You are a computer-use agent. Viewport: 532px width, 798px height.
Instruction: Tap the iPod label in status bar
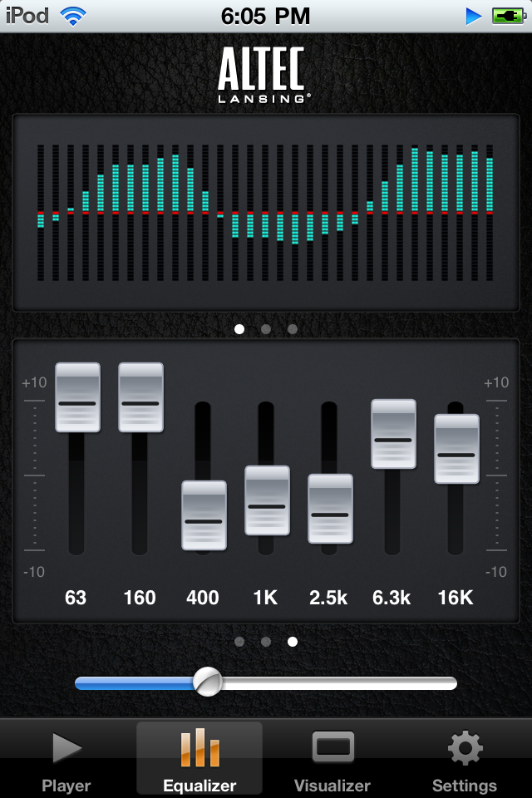[x=27, y=16]
